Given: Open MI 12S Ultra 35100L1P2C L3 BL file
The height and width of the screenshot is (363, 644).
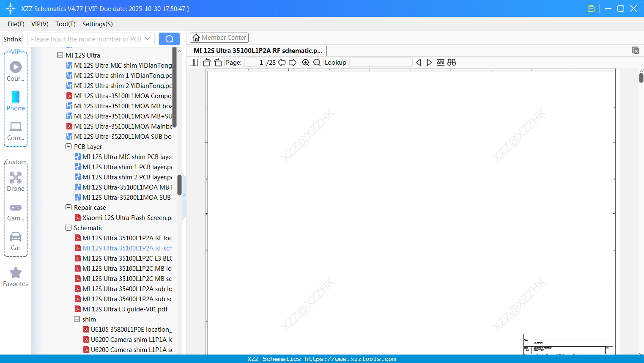Looking at the screenshot, I should click(x=127, y=258).
